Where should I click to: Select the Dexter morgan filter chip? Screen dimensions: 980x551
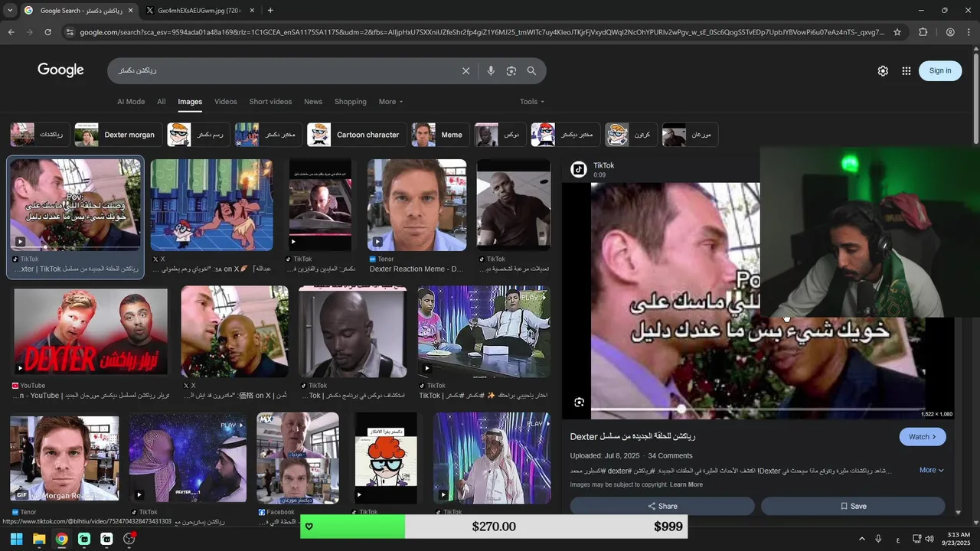(x=118, y=135)
